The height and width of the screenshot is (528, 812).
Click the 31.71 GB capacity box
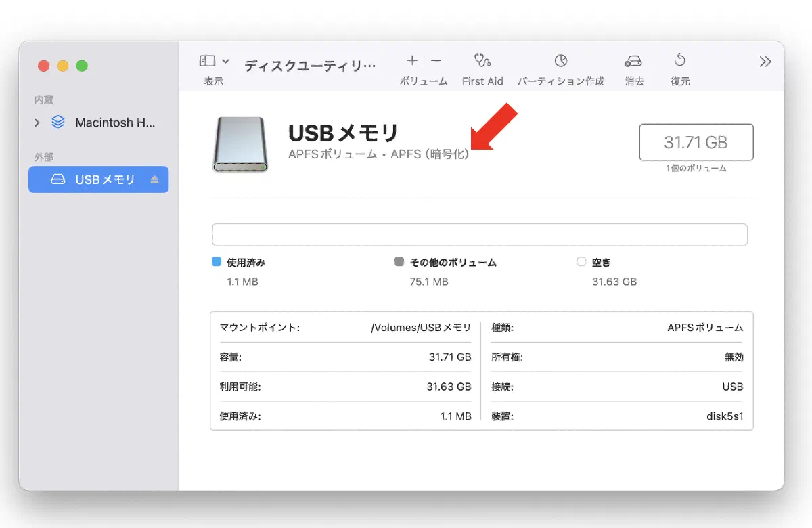tap(696, 142)
